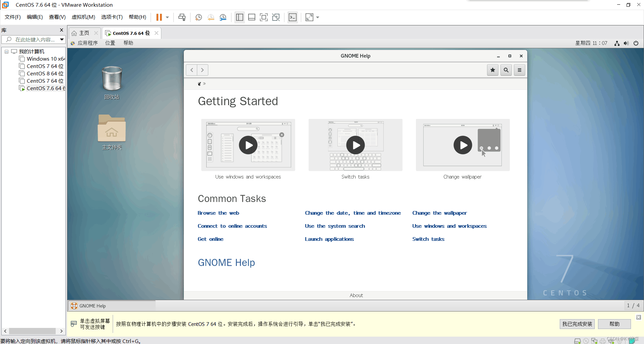Viewport: 644px width, 344px height.
Task: Open the 'Get online' link
Action: (211, 239)
